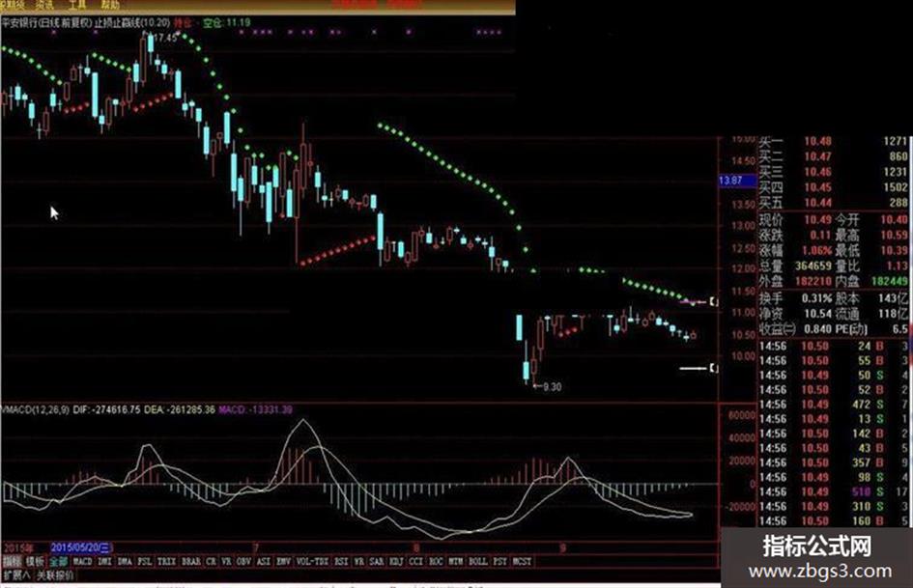Screen dimensions: 913x588
Task: Click the 买四 10.45 bid row
Action: [x=833, y=187]
